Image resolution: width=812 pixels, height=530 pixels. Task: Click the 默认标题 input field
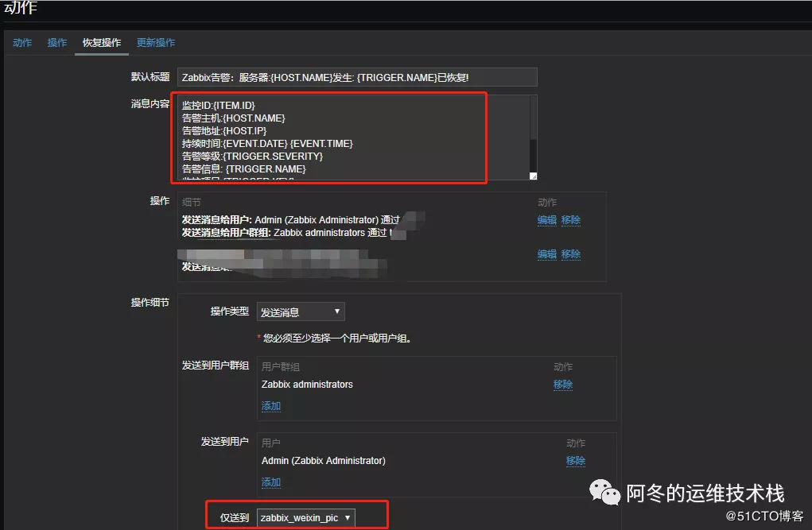(357, 78)
